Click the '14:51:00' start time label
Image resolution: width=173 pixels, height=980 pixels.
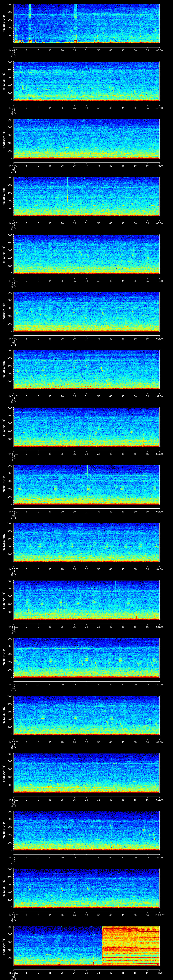(x=13, y=454)
